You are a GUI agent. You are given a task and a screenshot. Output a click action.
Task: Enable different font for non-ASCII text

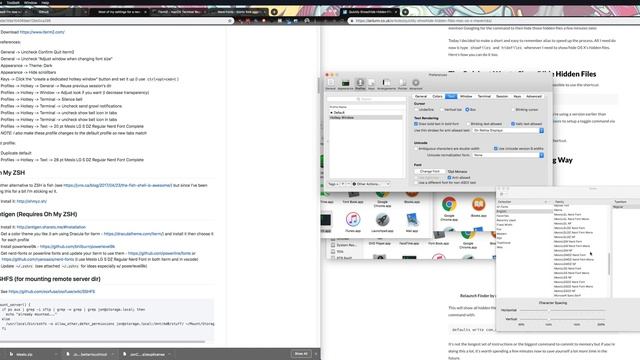416,182
